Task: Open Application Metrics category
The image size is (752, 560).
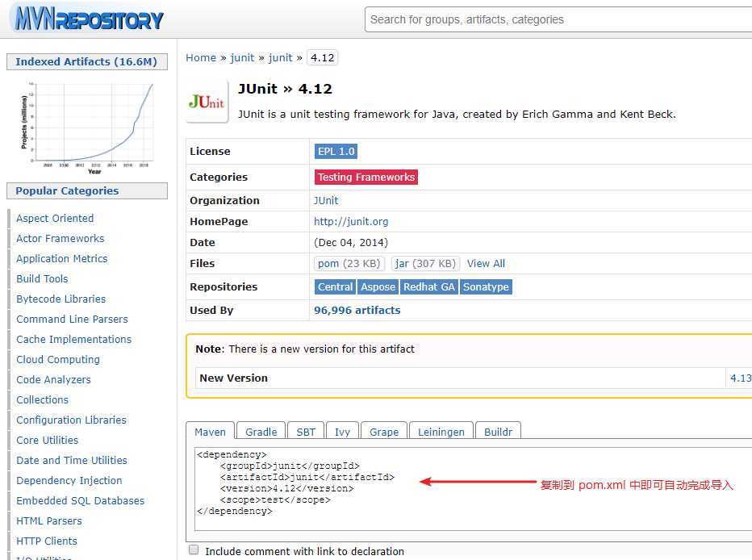Action: 62,258
